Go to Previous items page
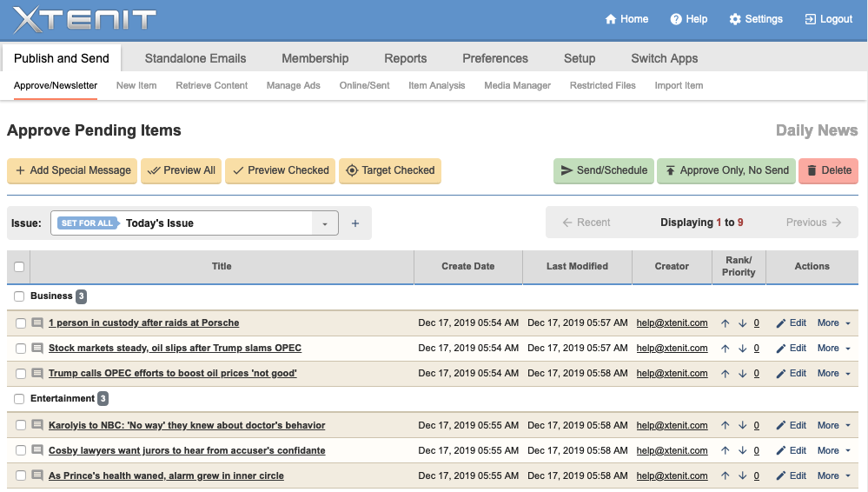The image size is (868, 492). pyautogui.click(x=814, y=223)
